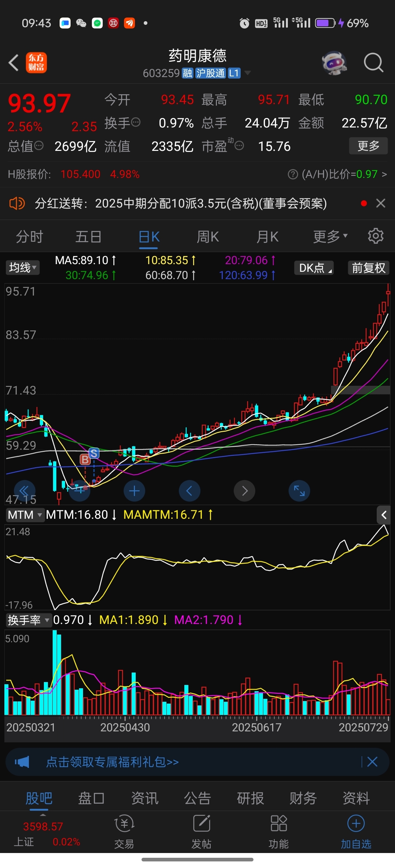Tap the dividend speaker announcement icon

point(17,203)
